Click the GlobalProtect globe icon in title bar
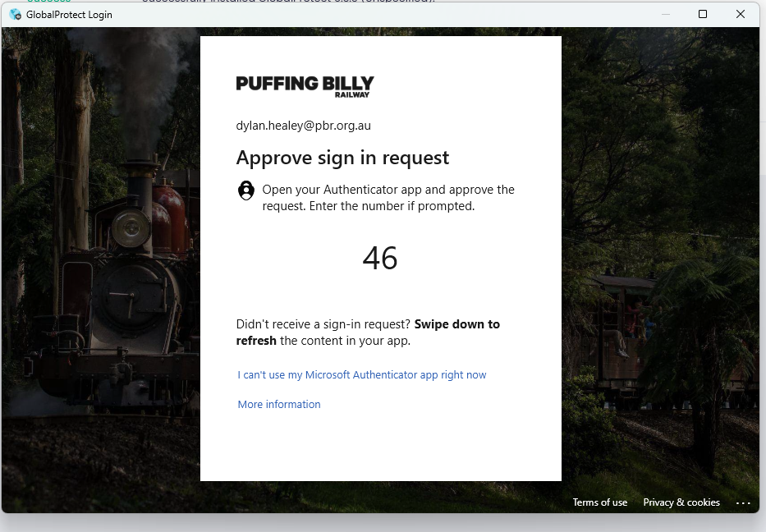This screenshot has width=766, height=532. coord(15,14)
